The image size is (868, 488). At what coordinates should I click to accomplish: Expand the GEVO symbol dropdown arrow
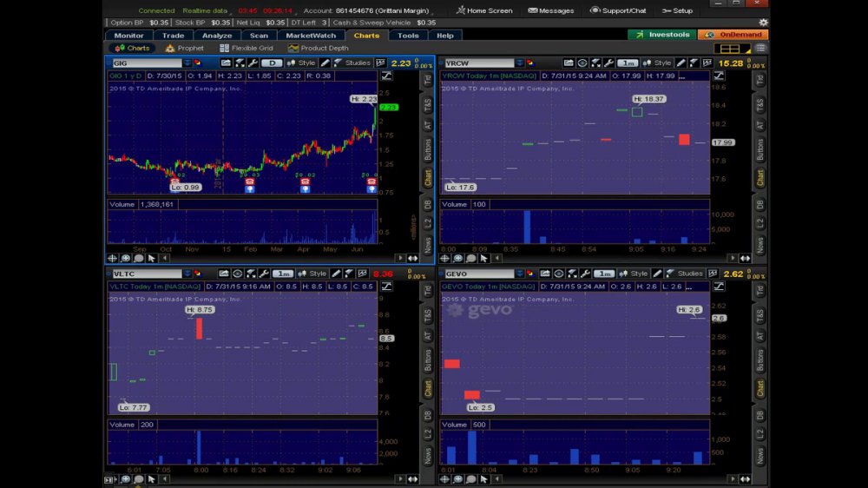(519, 274)
